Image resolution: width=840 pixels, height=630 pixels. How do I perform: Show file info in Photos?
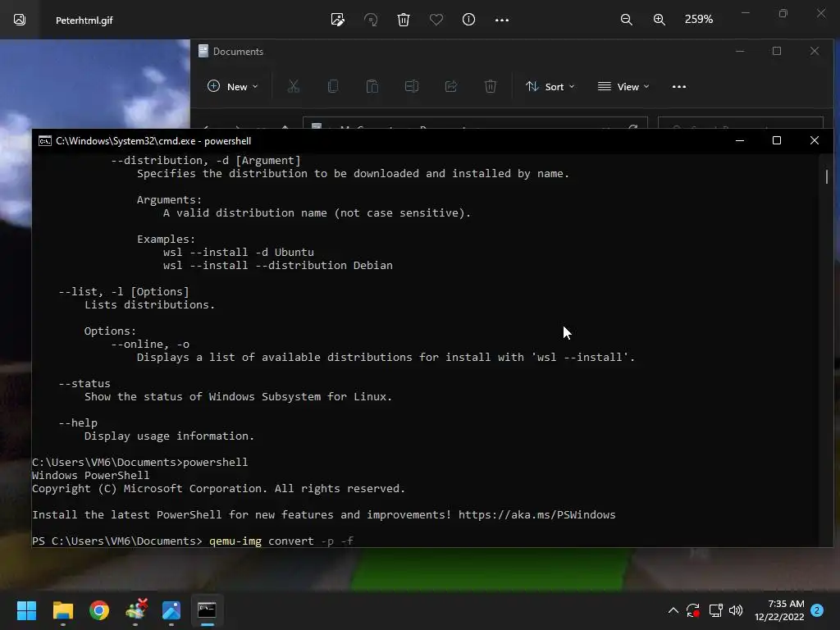point(468,20)
